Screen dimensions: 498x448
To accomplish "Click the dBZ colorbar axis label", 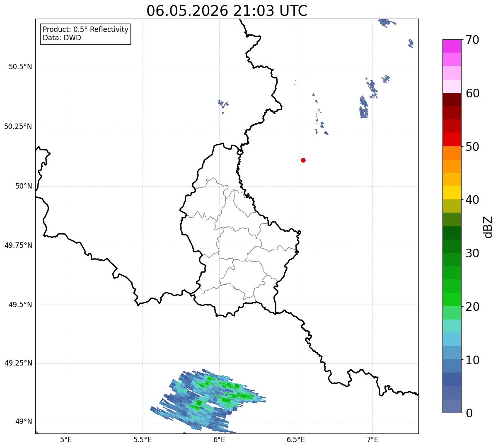I will tap(488, 227).
